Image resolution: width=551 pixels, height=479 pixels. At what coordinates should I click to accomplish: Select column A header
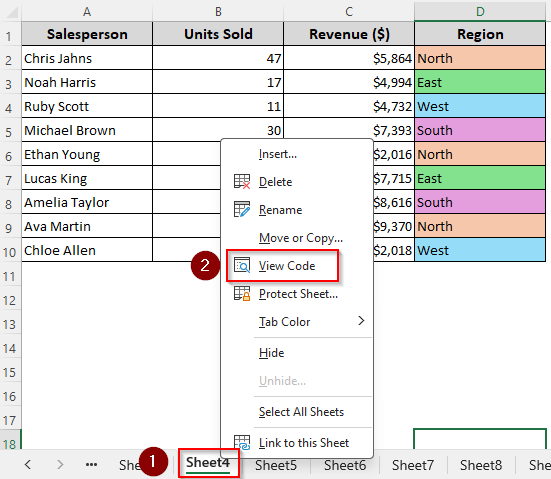[x=87, y=11]
